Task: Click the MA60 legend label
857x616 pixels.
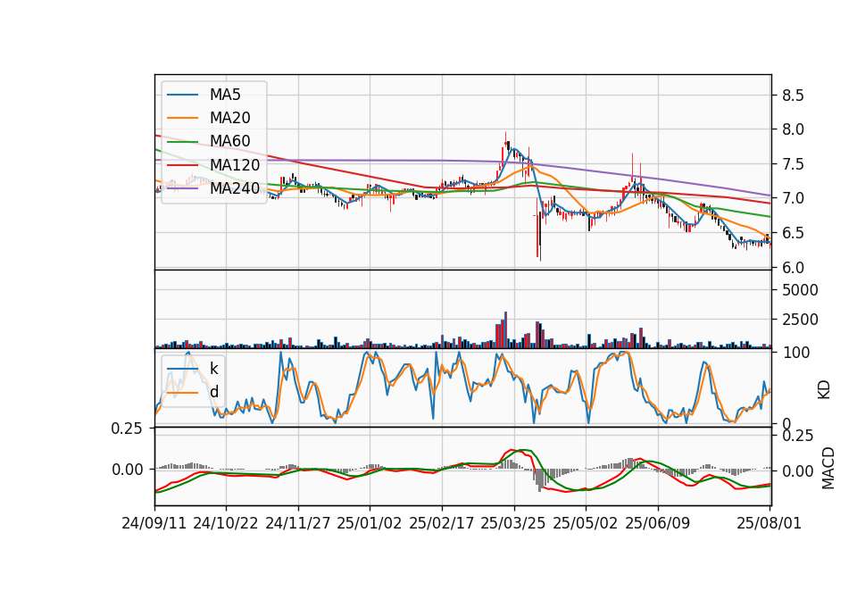Action: coord(229,141)
